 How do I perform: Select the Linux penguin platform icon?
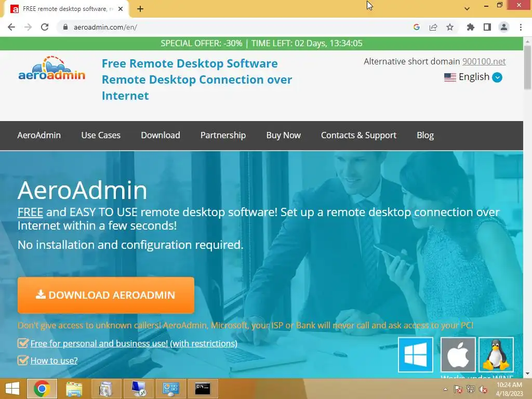[496, 354]
